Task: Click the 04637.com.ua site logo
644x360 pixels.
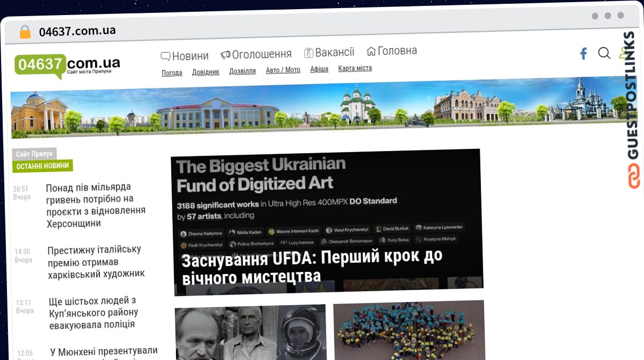Action: [x=67, y=66]
